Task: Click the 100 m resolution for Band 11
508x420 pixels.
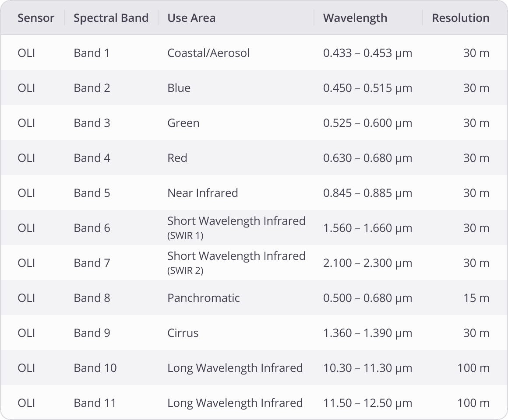Action: (x=473, y=403)
